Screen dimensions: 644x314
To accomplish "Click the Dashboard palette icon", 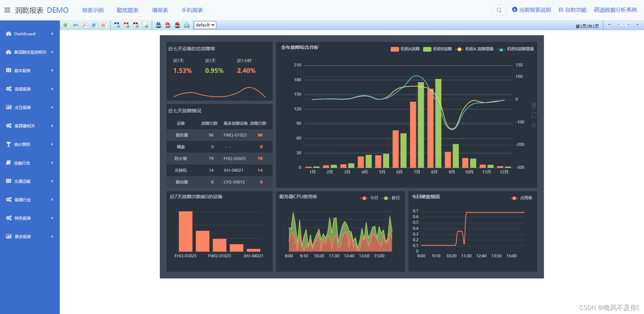I will 9,34.
